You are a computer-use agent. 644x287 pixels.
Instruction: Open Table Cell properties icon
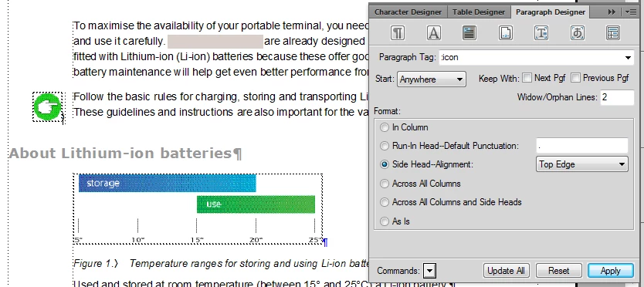click(x=613, y=33)
